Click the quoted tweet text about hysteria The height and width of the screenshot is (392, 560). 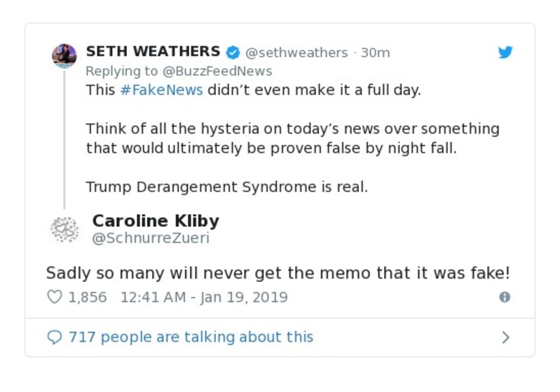292,139
